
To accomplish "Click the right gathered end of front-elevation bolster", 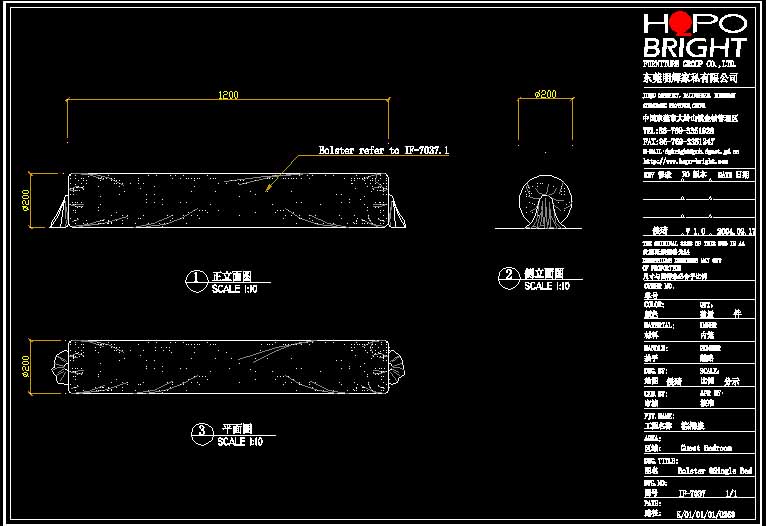I will click(397, 211).
